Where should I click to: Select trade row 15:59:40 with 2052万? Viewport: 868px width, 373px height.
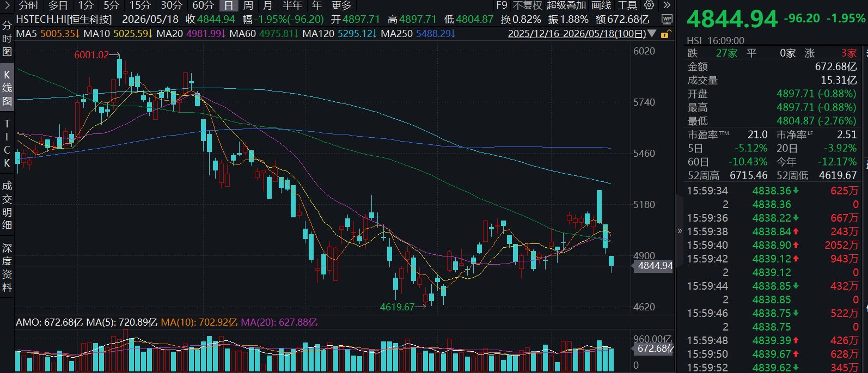772,245
